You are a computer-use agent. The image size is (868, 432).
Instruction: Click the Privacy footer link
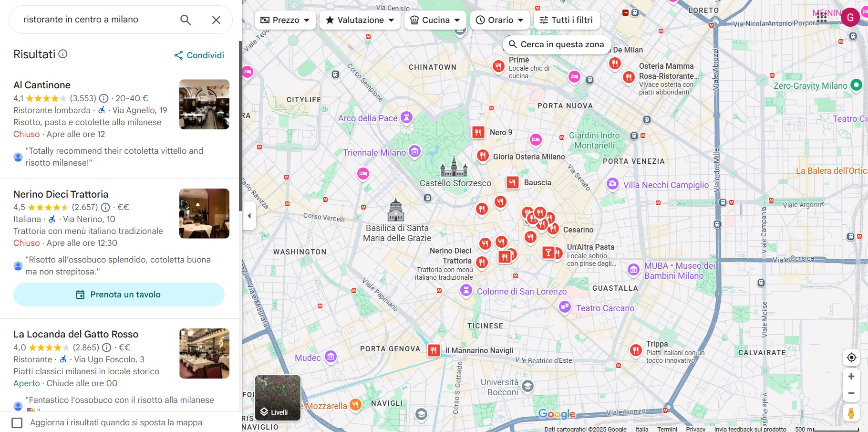(x=696, y=429)
